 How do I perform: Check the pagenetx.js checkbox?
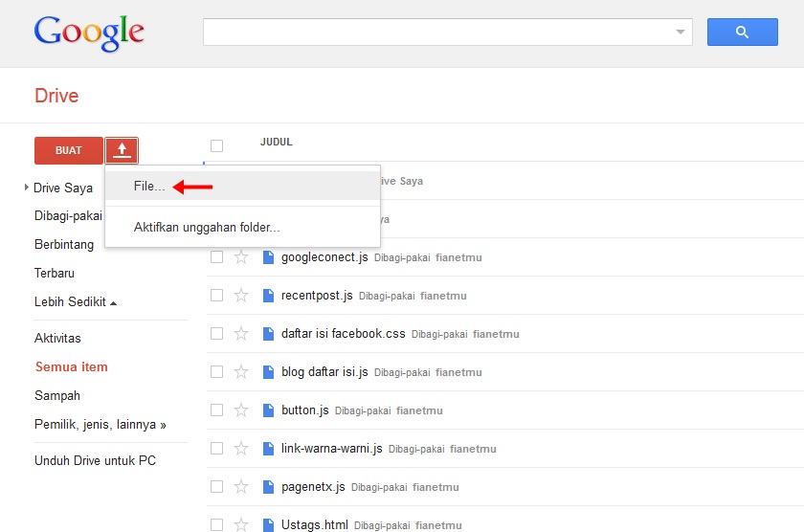click(217, 486)
